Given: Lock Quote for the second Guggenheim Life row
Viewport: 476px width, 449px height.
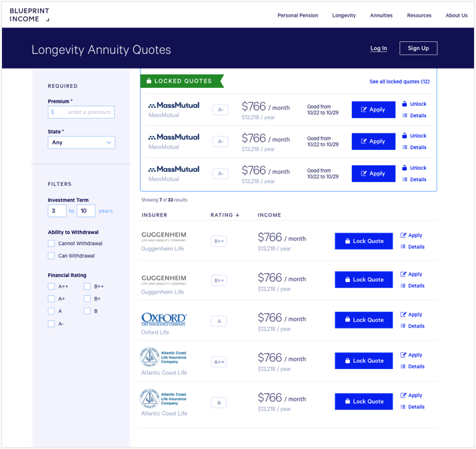Looking at the screenshot, I should coord(364,280).
